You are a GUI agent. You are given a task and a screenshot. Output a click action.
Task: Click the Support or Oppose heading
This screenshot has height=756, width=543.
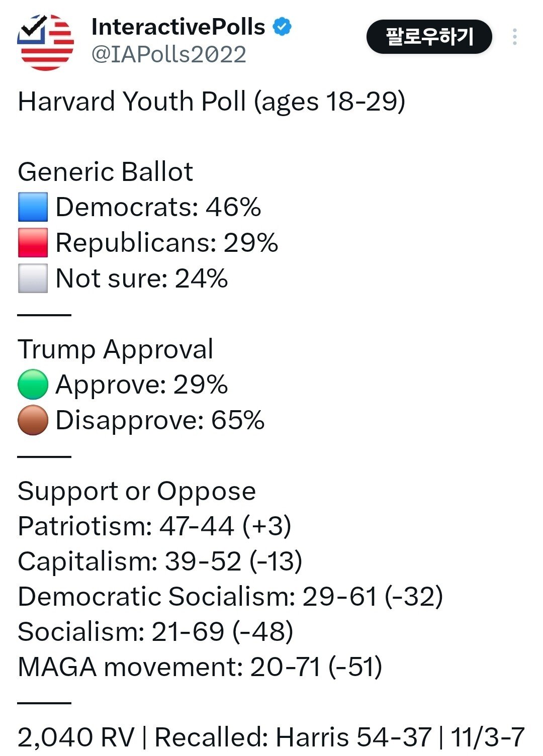point(137,491)
